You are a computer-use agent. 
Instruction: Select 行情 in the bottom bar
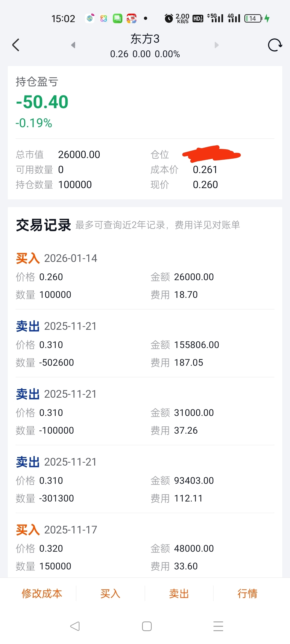click(x=247, y=593)
